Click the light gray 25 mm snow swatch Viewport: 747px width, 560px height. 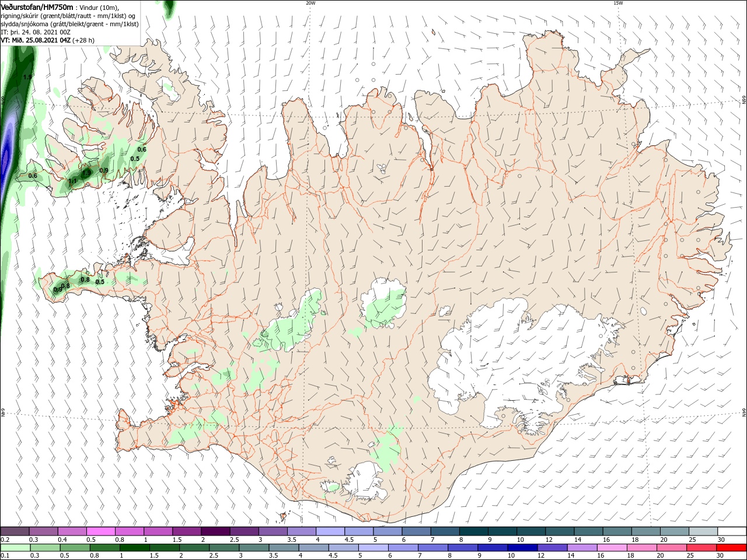(x=703, y=531)
